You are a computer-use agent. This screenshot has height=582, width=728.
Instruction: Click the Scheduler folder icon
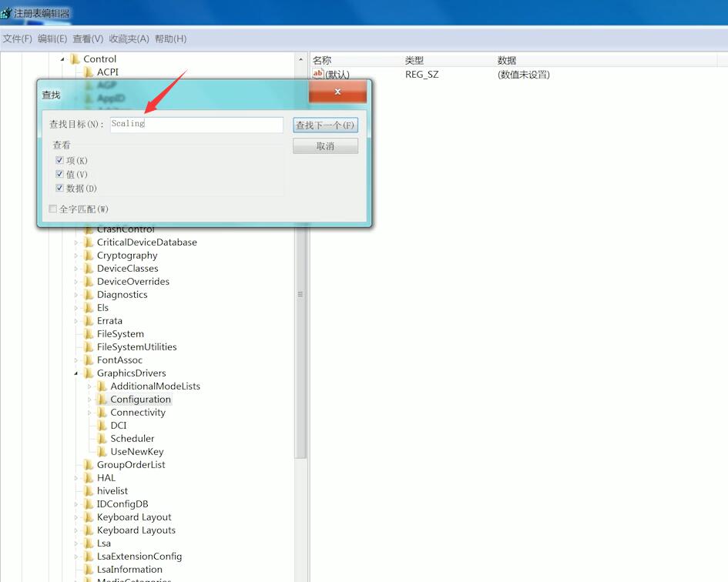(102, 439)
